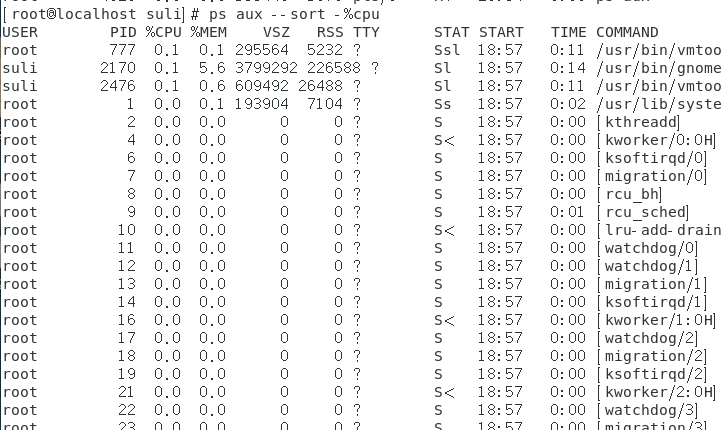
Task: Click the [kworker/2:0H] process name
Action: point(656,391)
